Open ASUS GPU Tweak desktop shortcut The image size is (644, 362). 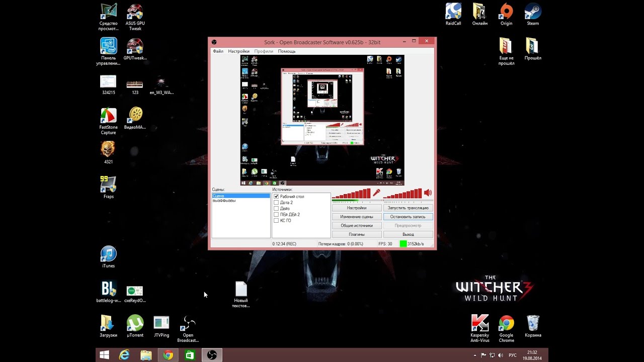point(135,17)
